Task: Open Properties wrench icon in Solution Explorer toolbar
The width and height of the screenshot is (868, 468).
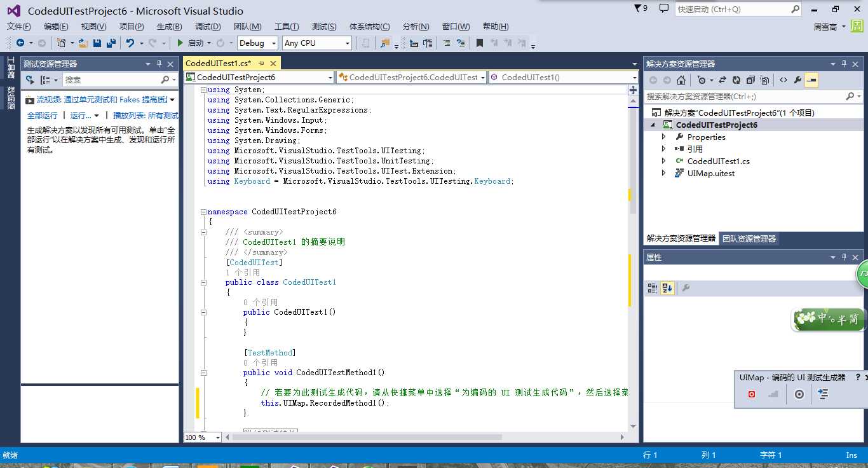Action: 798,80
